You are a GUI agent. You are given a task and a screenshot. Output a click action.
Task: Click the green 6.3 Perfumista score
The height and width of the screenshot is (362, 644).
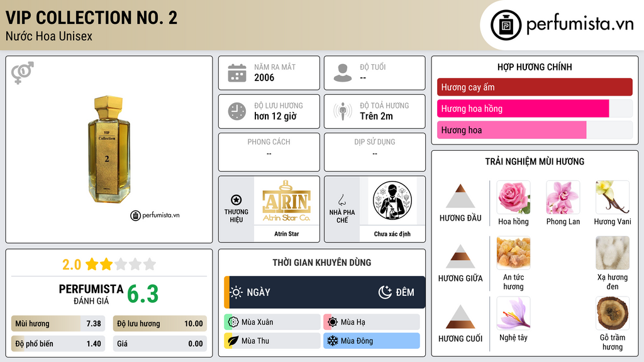point(143,294)
